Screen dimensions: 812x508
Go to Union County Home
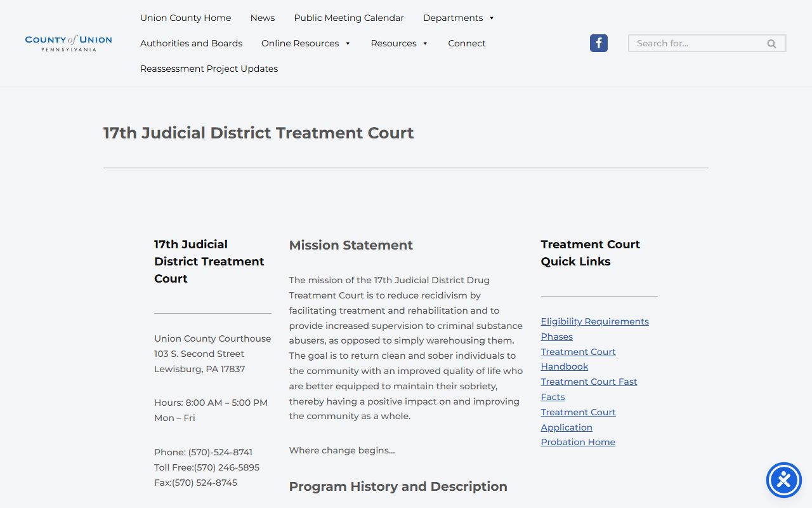[x=186, y=18]
